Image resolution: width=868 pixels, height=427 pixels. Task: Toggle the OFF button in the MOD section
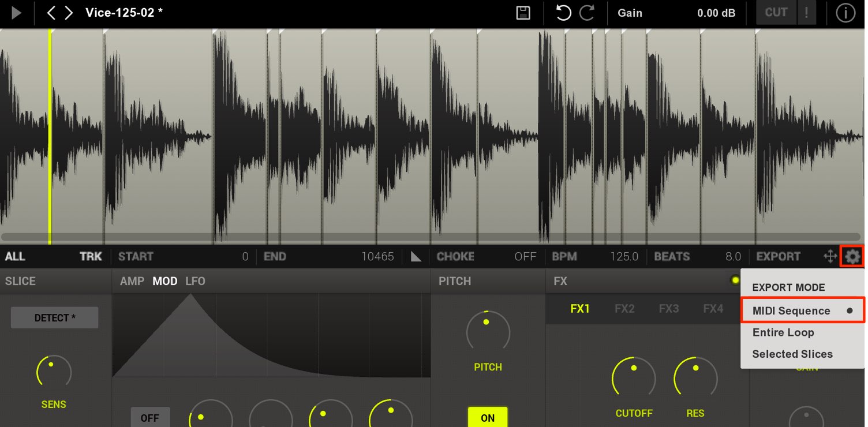point(150,417)
